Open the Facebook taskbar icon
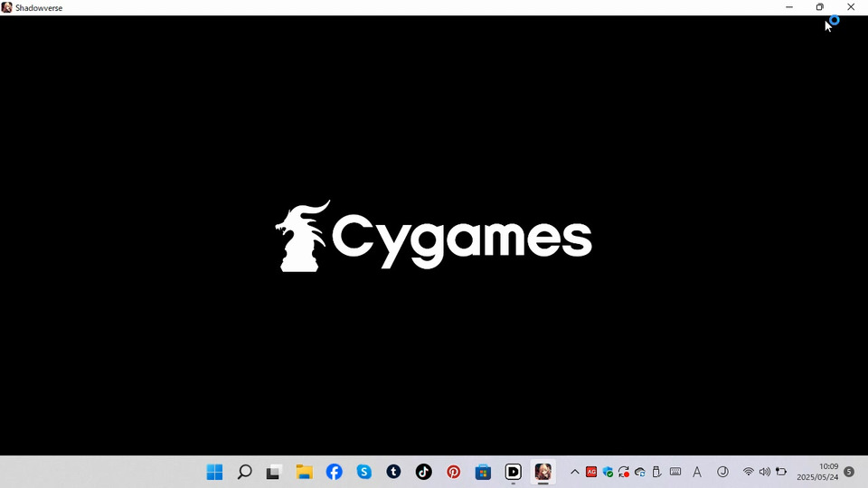Image resolution: width=868 pixels, height=488 pixels. click(x=334, y=472)
